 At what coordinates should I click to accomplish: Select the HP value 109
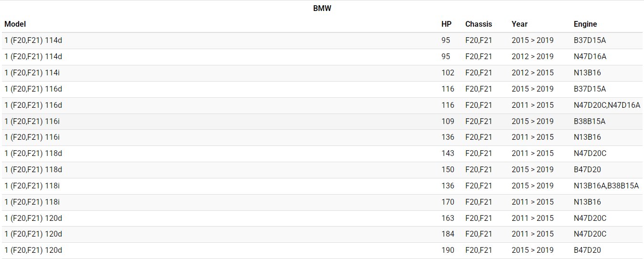[448, 121]
